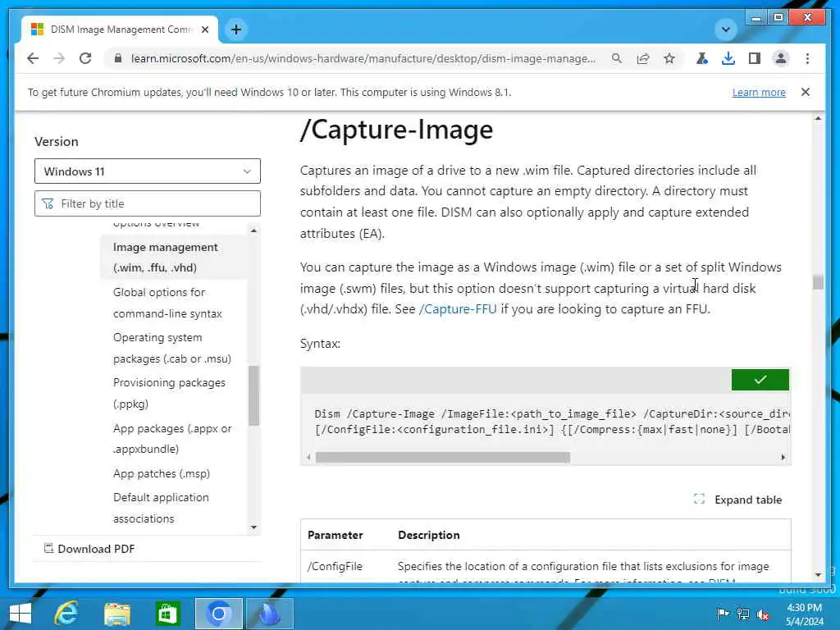Click the page scroll down arrow
This screenshot has width=840, height=630.
[x=818, y=575]
